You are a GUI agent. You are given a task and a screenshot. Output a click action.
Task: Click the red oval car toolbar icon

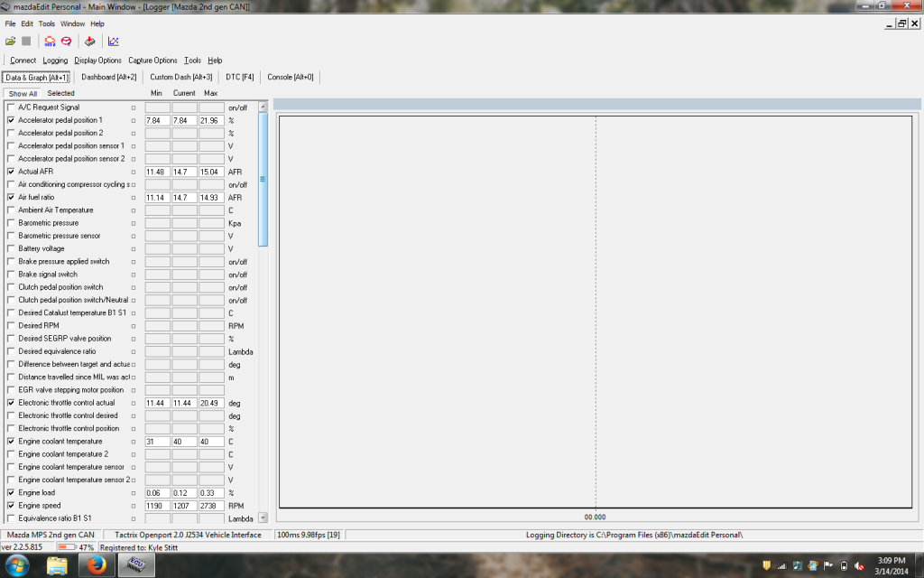coord(66,42)
